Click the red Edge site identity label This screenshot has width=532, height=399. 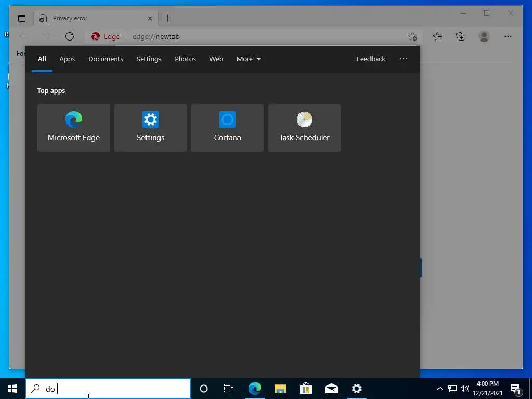click(105, 37)
